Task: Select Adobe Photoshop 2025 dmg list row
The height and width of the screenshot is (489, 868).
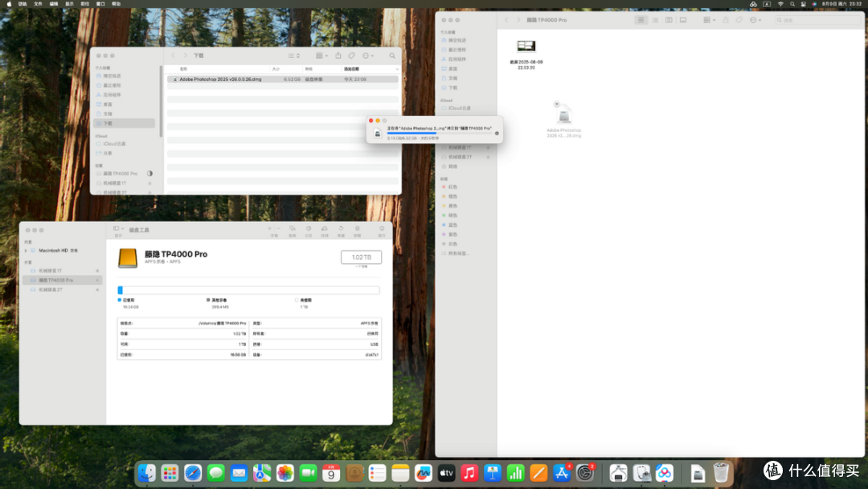Action: [282, 79]
